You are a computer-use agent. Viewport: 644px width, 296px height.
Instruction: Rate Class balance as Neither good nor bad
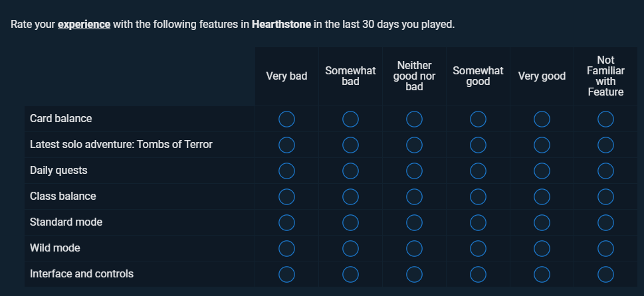coord(414,197)
